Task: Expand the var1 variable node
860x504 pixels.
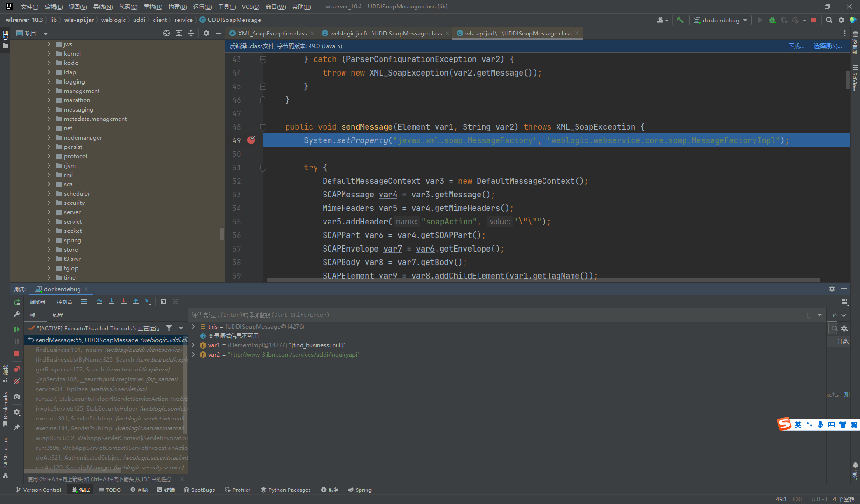Action: click(x=193, y=345)
